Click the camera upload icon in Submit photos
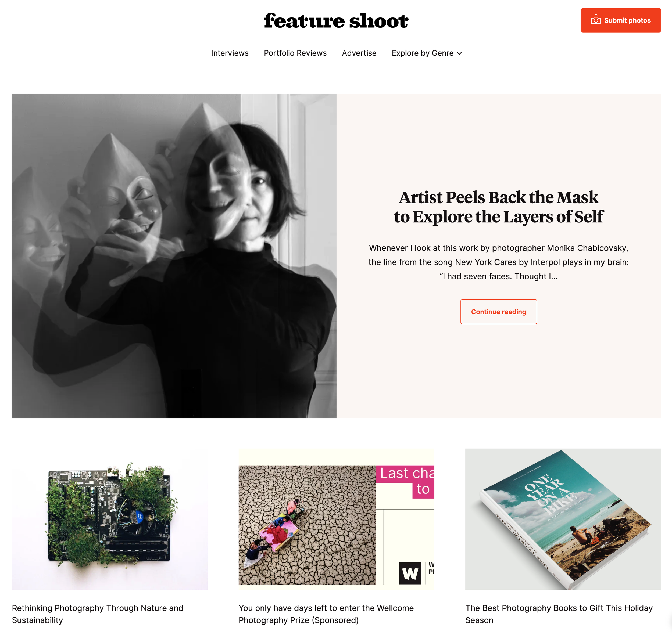This screenshot has height=635, width=672. click(x=596, y=19)
